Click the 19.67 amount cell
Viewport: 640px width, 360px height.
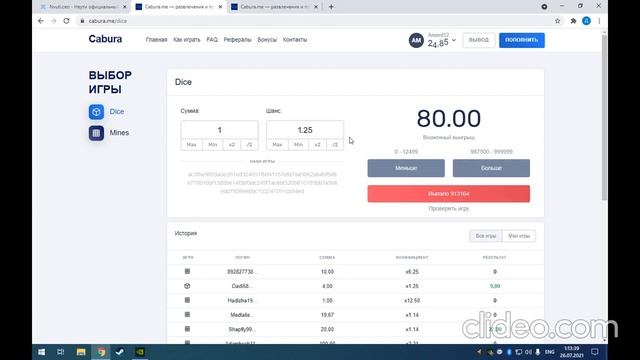(327, 315)
